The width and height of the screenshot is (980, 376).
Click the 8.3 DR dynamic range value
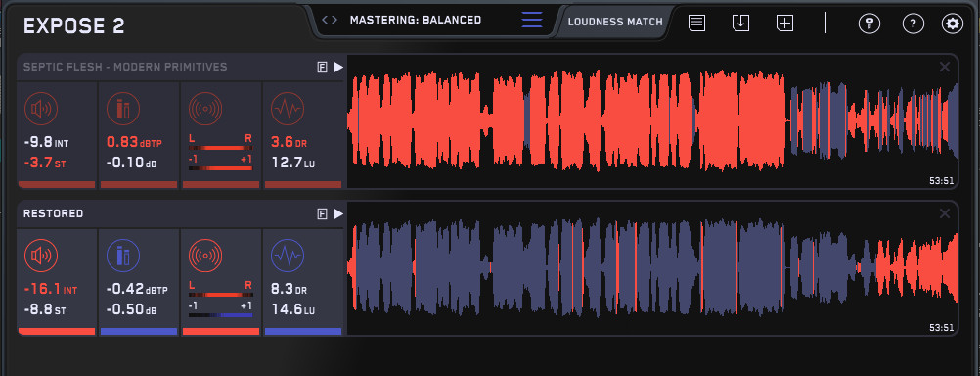[x=290, y=290]
